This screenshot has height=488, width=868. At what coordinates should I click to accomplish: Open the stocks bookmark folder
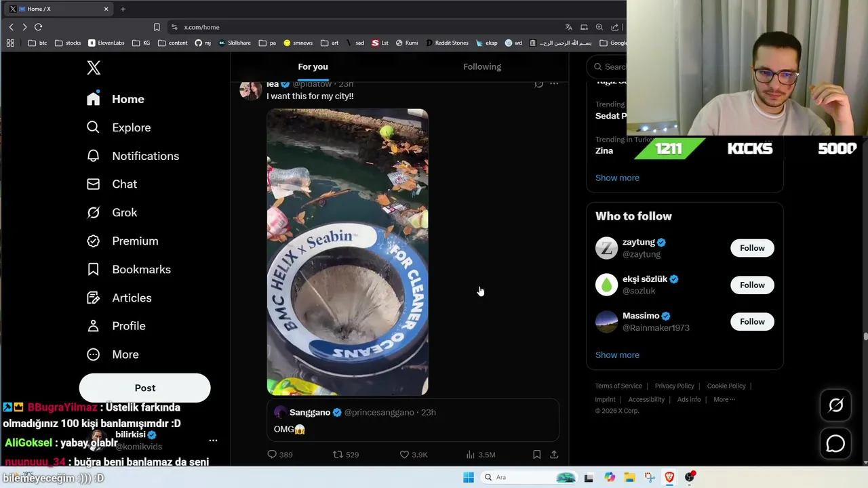(x=68, y=43)
